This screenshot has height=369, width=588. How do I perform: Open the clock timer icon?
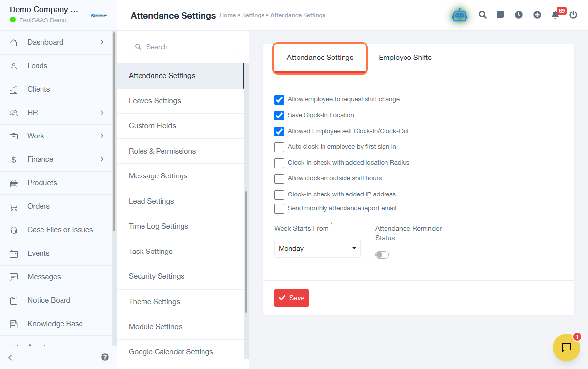pyautogui.click(x=519, y=15)
